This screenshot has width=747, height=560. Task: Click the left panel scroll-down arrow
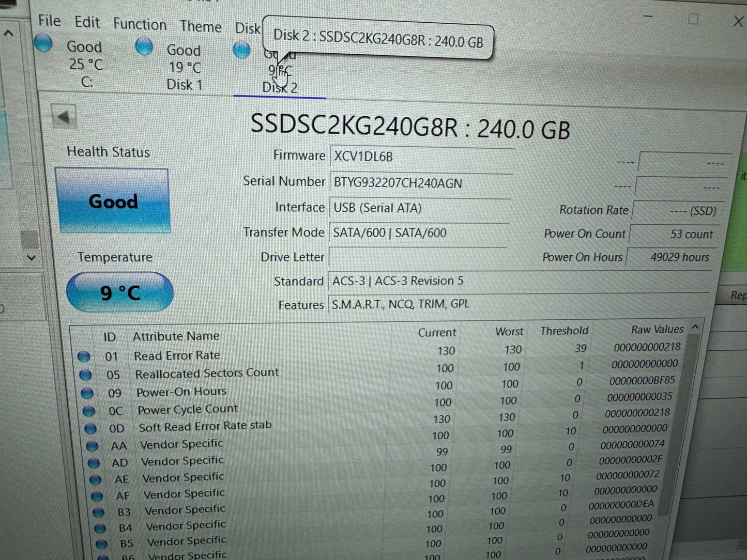tap(31, 257)
